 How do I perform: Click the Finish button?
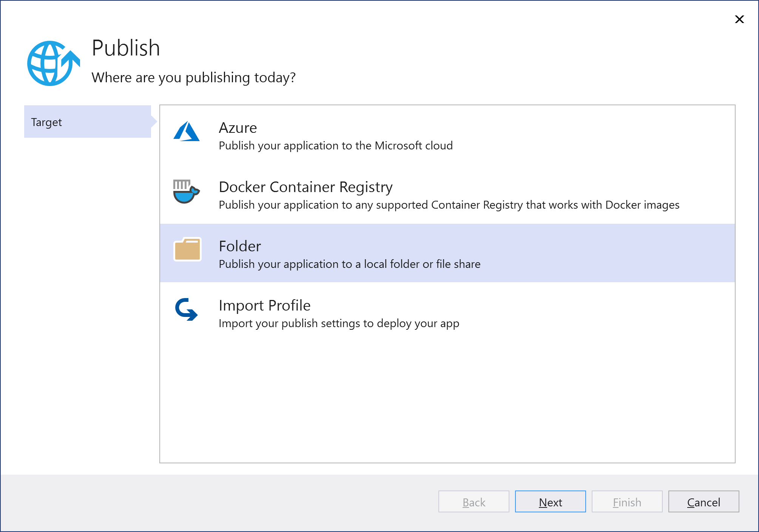[627, 502]
